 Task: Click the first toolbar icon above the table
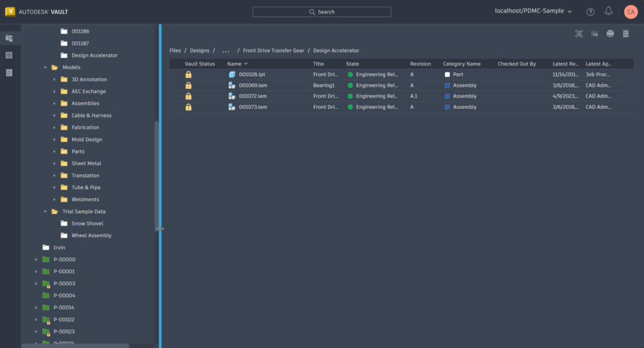pyautogui.click(x=579, y=34)
